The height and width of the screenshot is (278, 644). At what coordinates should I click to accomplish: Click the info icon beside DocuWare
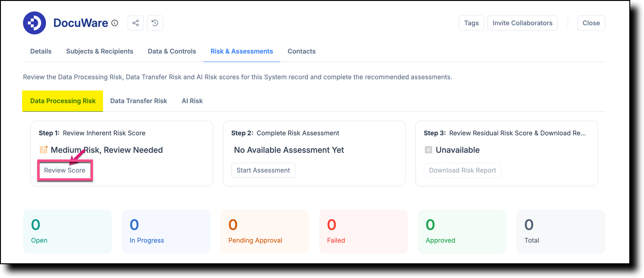115,23
